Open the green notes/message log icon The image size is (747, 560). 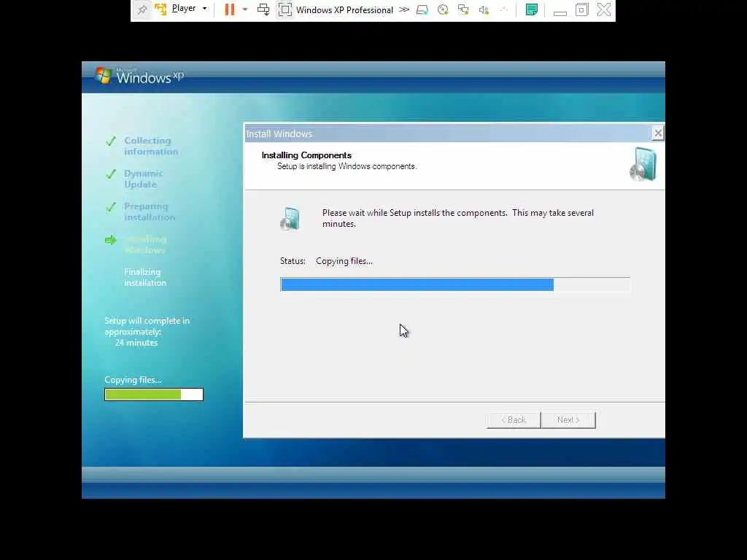[532, 9]
